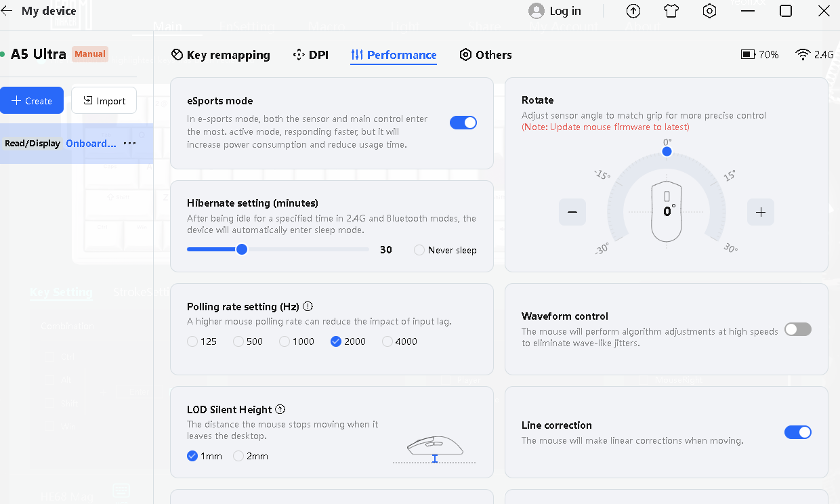Viewport: 840px width, 504px height.
Task: Click the info icon next to Polling rate setting
Action: (308, 306)
